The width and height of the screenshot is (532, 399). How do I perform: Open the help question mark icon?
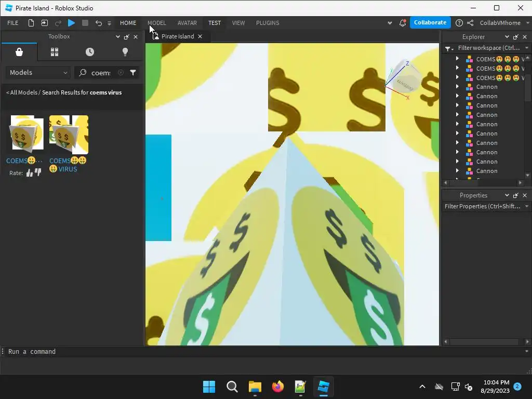[x=459, y=23]
